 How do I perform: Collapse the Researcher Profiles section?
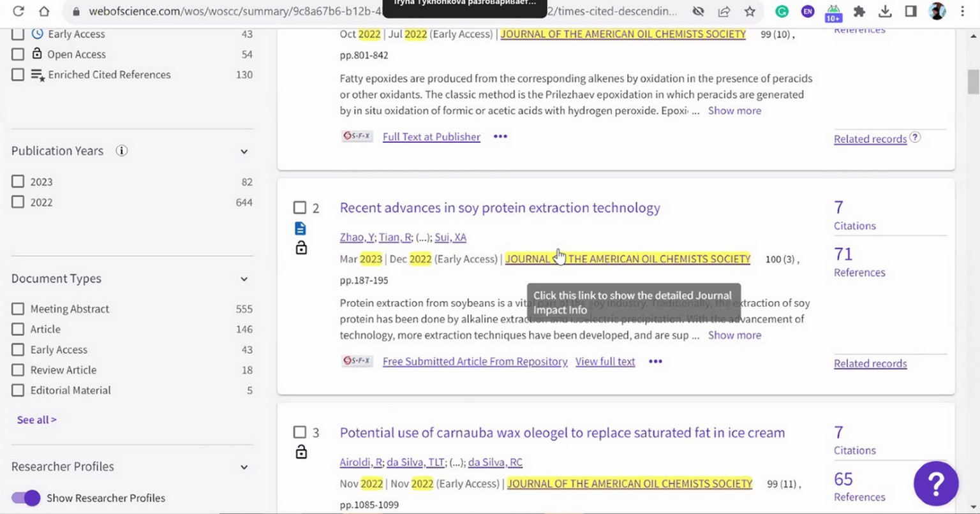[x=244, y=467]
